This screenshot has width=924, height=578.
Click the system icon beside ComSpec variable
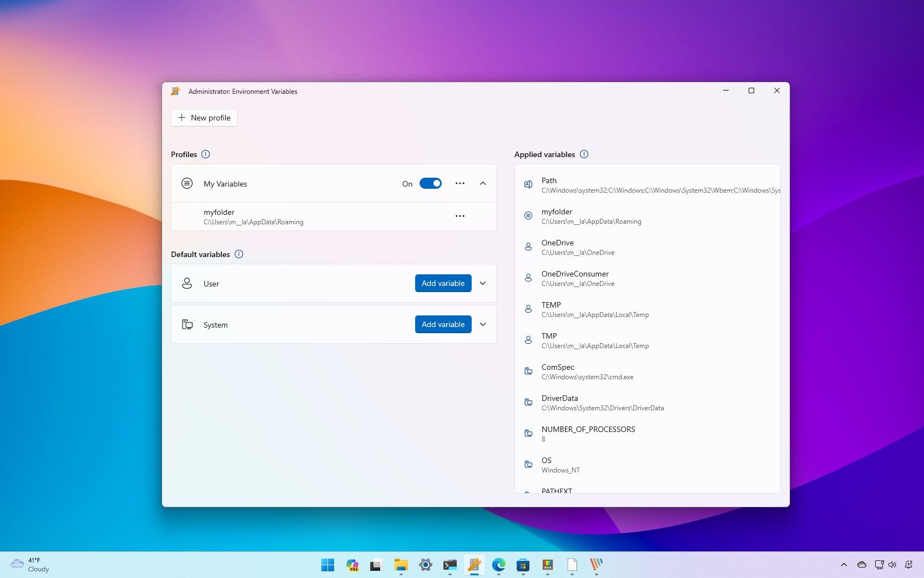[528, 371]
